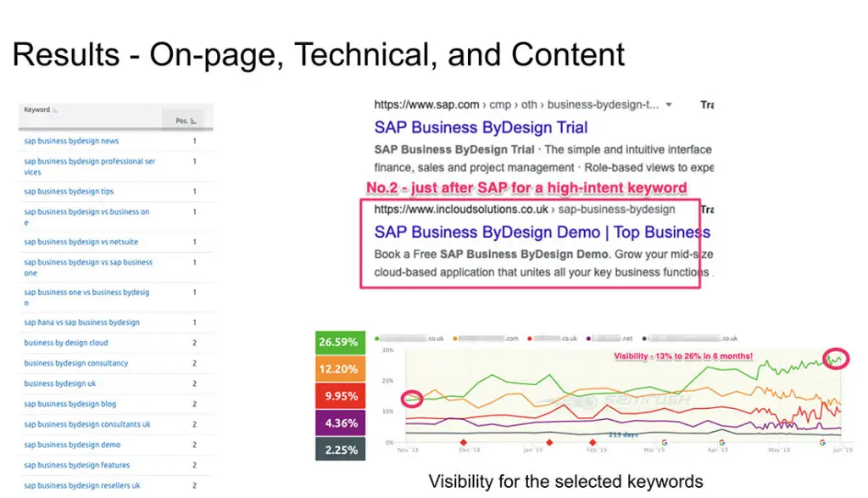Click the Google update icon above Apr '19
Image resolution: width=868 pixels, height=498 pixels.
click(x=722, y=443)
